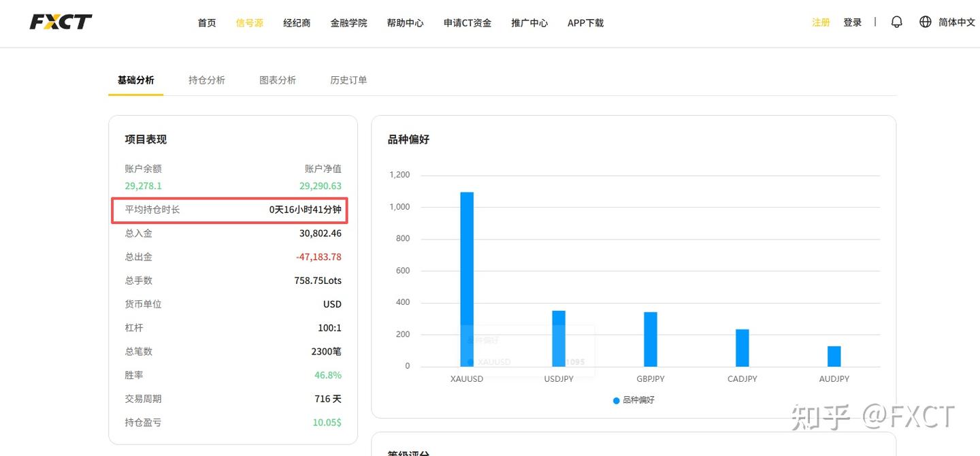Image resolution: width=980 pixels, height=456 pixels.
Task: Click the 总出金 value -47,183.78
Action: [x=318, y=257]
